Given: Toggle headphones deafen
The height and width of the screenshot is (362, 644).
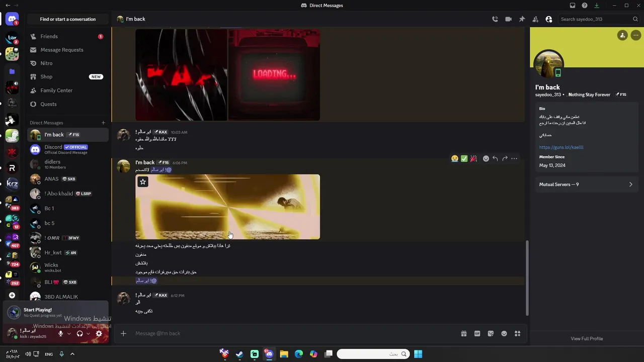Looking at the screenshot, I should [x=79, y=333].
